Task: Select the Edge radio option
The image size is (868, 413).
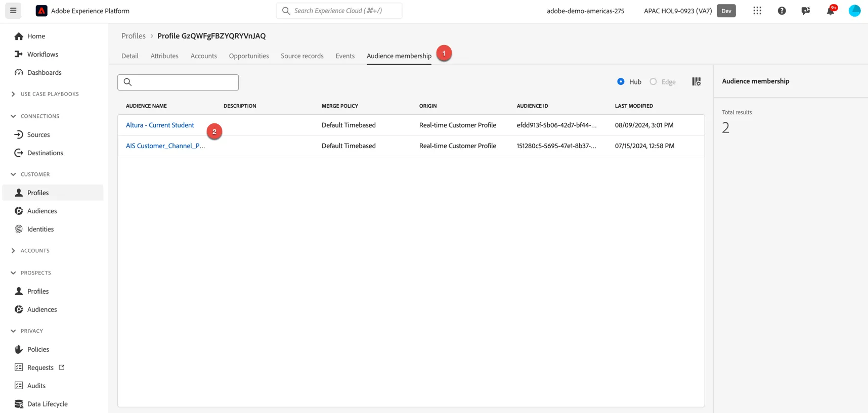Action: pos(653,82)
